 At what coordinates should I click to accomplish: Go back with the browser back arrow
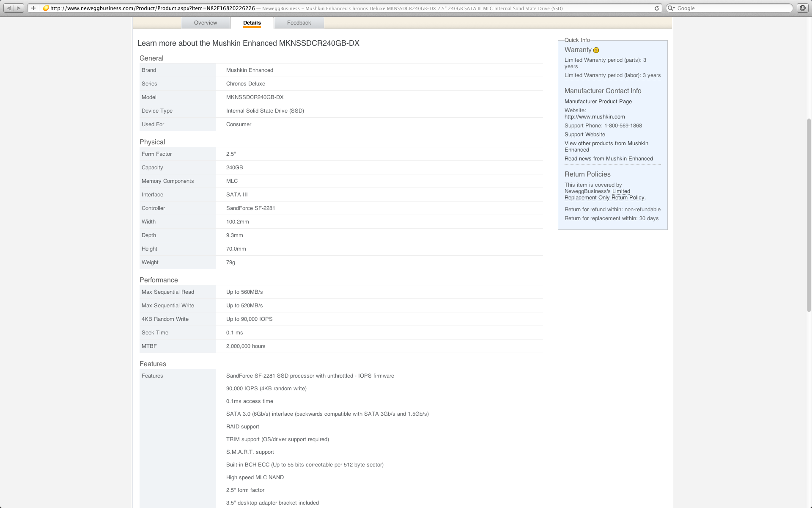(9, 8)
